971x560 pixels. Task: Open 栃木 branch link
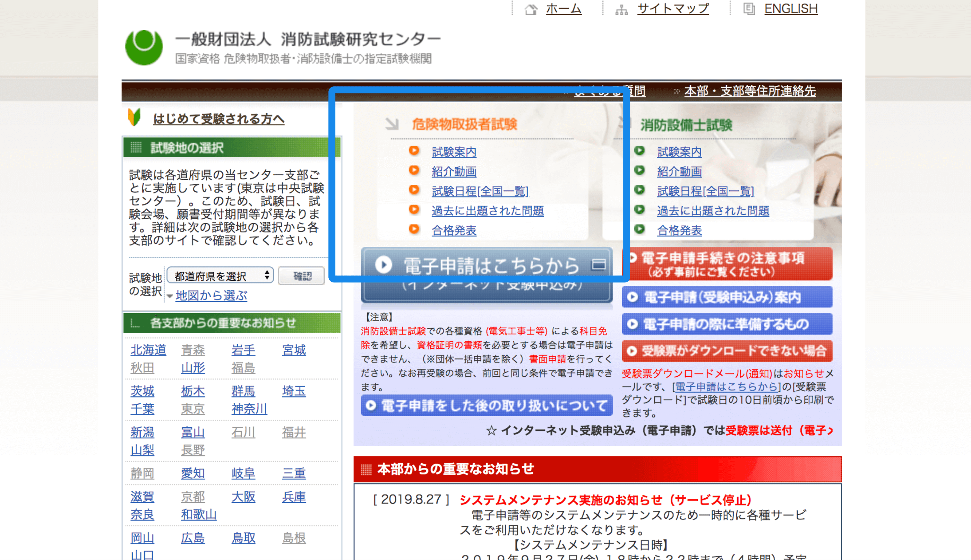[193, 391]
